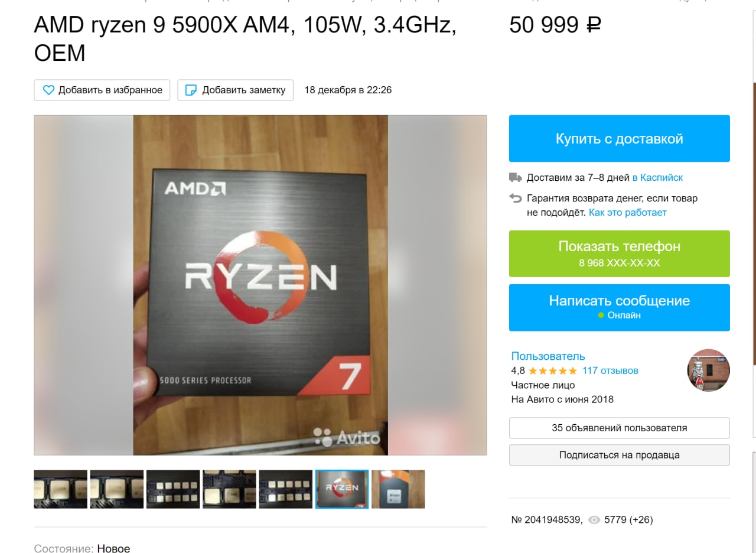
Task: Click the delivery truck icon
Action: coord(516,177)
